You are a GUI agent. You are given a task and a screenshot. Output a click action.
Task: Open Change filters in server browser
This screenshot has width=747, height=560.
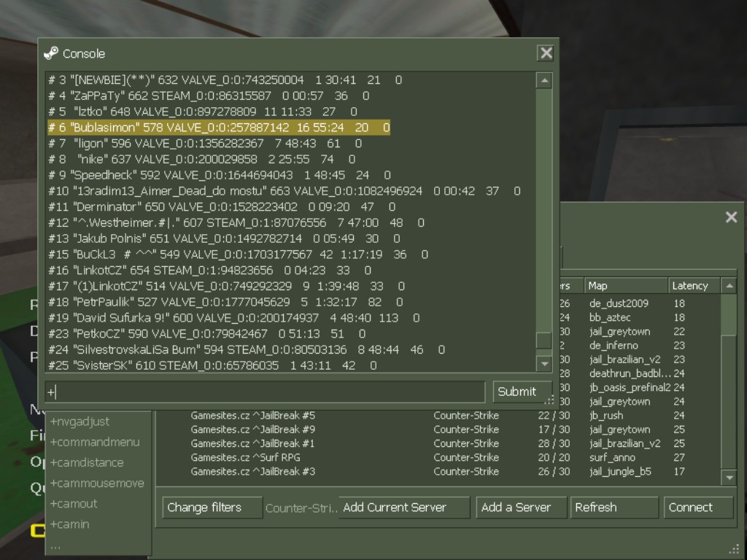point(212,507)
